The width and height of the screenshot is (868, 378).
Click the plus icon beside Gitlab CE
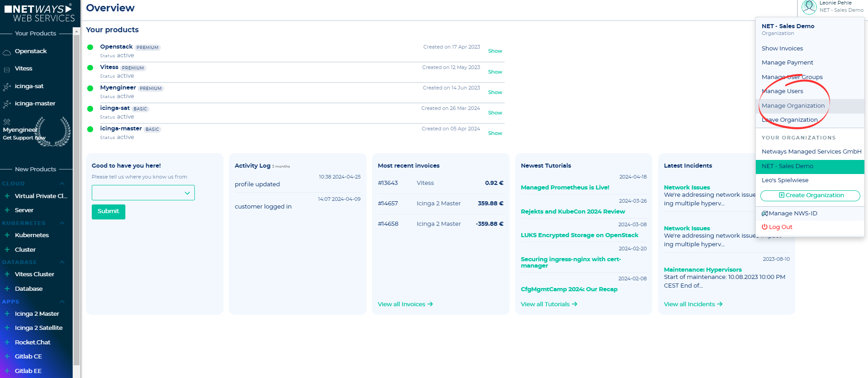[7, 356]
